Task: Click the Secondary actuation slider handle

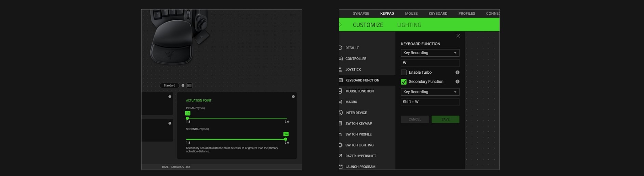Action: click(286, 139)
